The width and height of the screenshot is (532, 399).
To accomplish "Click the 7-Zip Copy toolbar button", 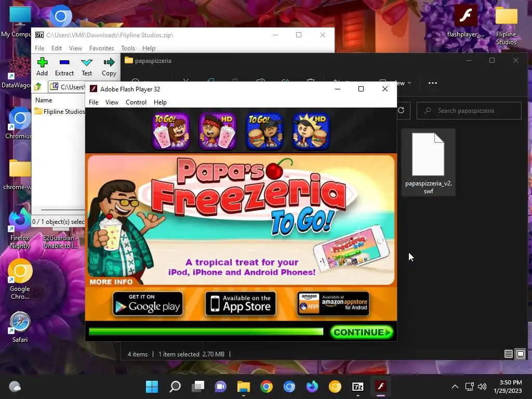I will click(109, 67).
